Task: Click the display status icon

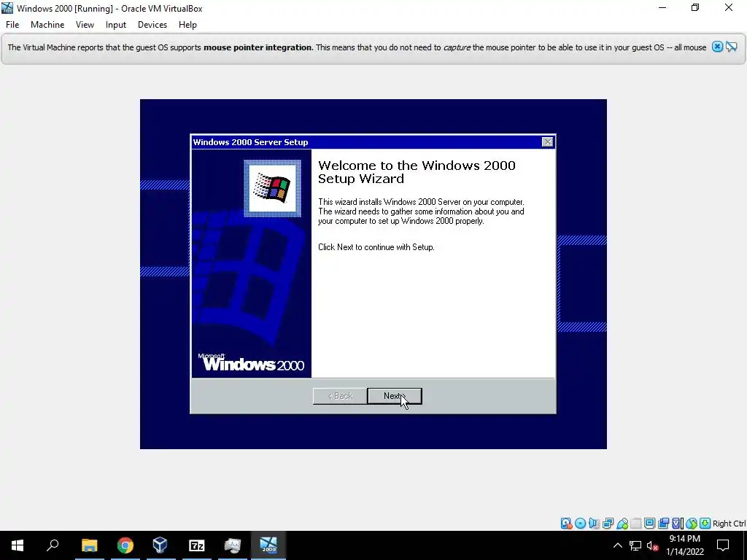Action: pos(649,524)
